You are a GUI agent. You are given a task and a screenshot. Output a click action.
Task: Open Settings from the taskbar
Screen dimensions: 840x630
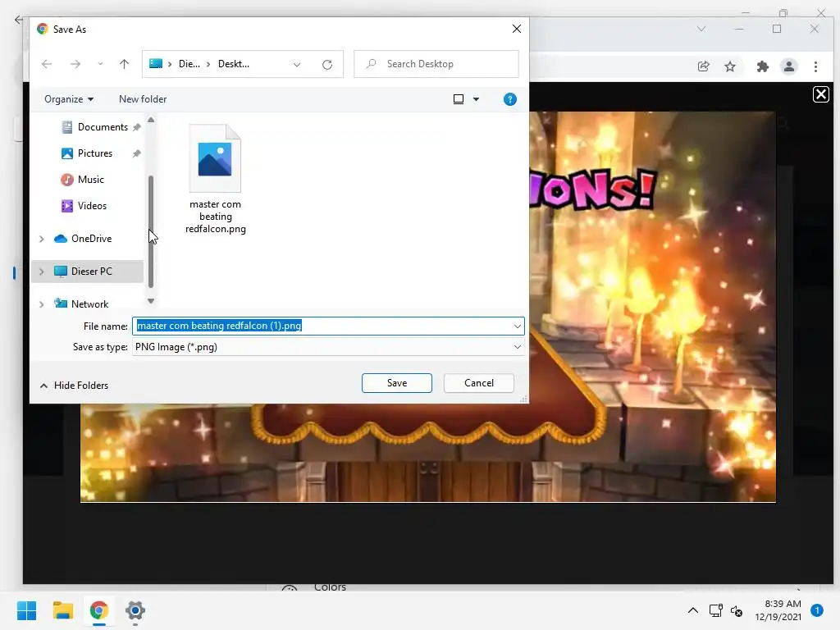click(135, 610)
